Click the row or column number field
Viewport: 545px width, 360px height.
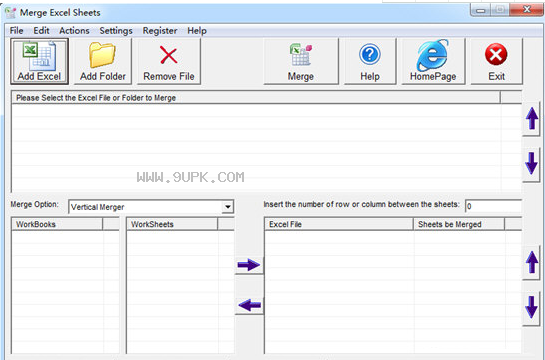[x=493, y=206]
